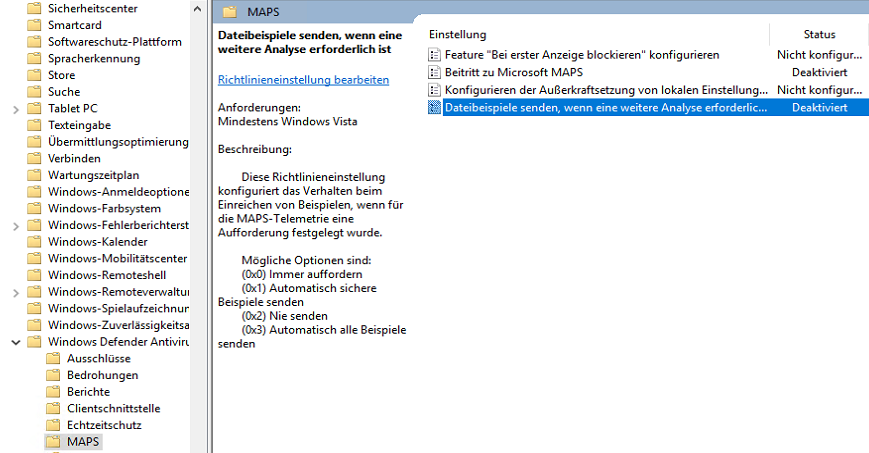Open the Bedrohungen tree folder
Viewport: 869px width, 453px height.
(102, 375)
